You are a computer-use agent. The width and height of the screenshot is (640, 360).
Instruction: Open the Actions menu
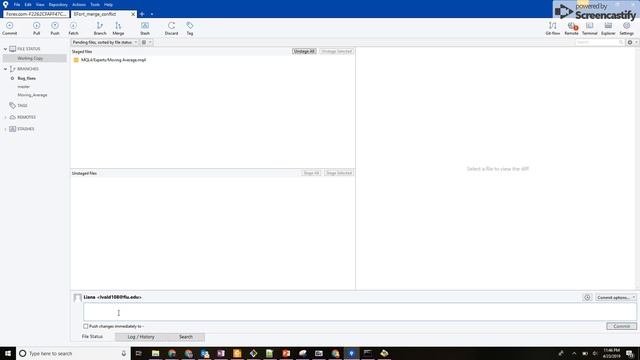79,4
